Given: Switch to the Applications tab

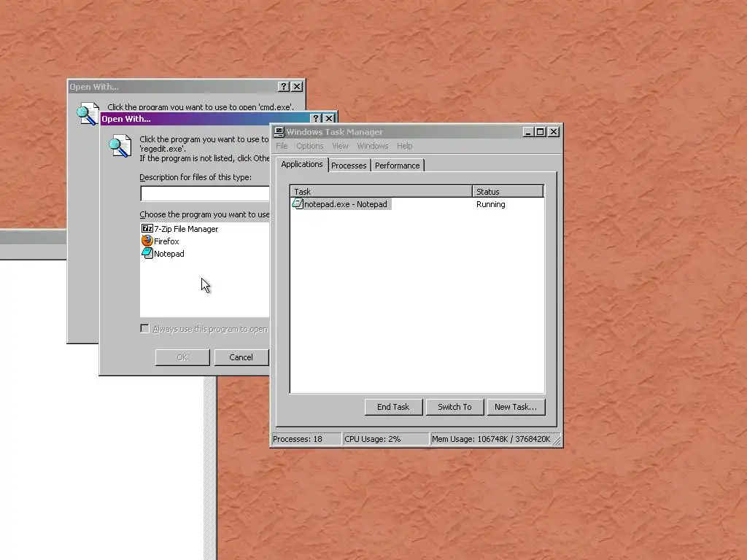Looking at the screenshot, I should [x=301, y=164].
